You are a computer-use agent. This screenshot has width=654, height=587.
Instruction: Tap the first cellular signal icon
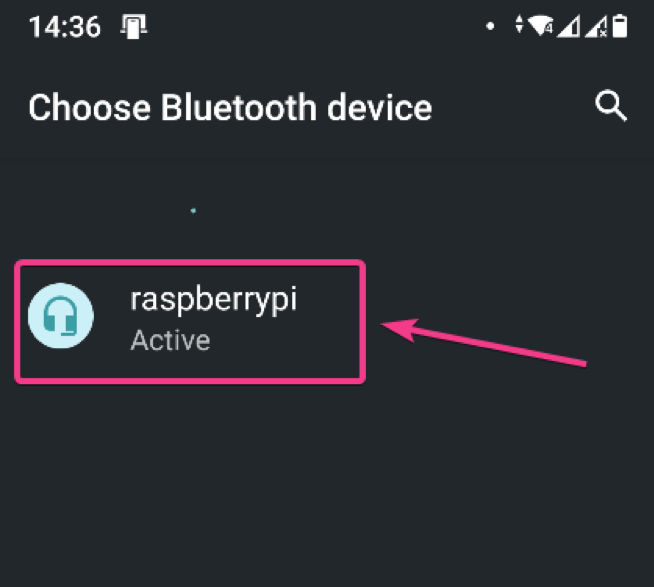(568, 26)
